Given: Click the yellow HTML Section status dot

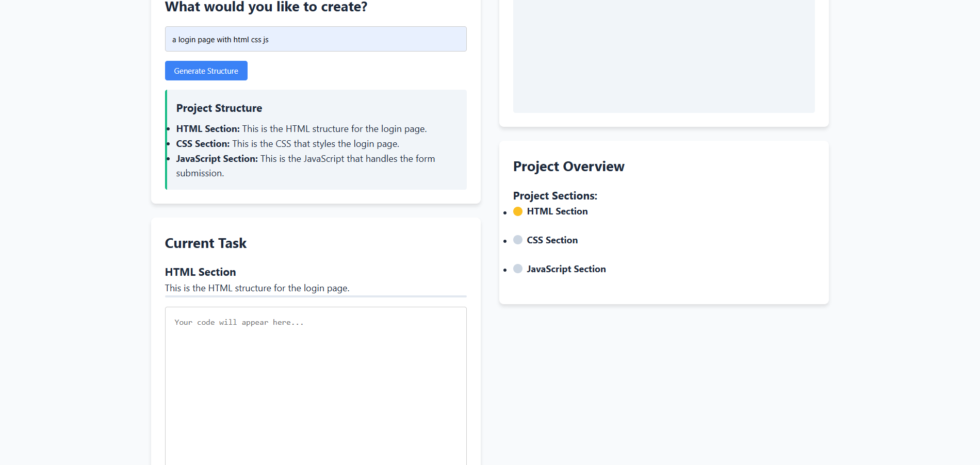Looking at the screenshot, I should click(518, 211).
